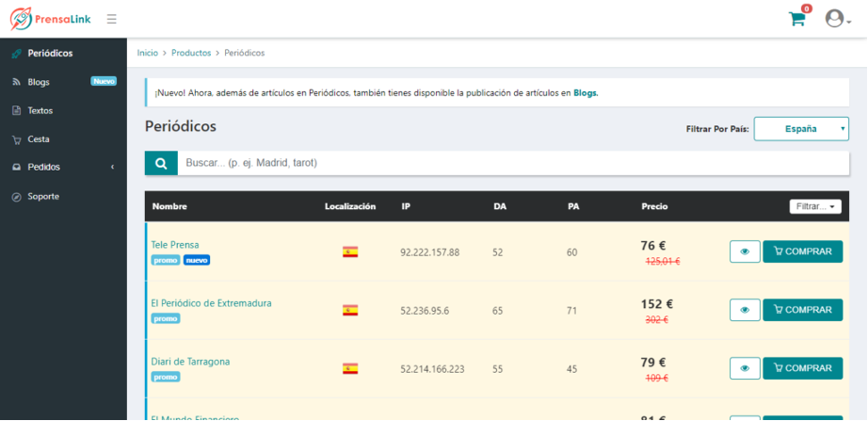View Tele Prensa details with eye button
The height and width of the screenshot is (421, 868).
tap(745, 251)
